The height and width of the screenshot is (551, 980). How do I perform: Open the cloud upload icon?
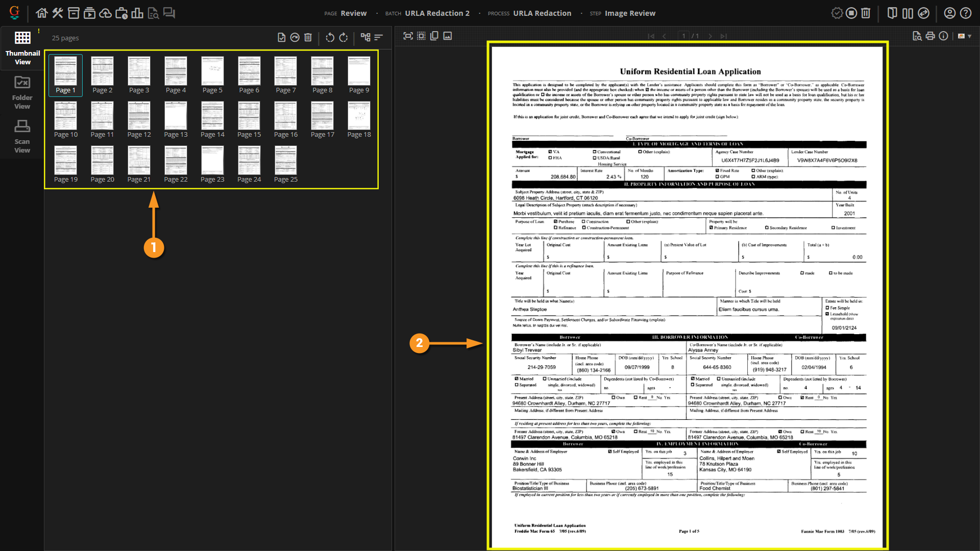pyautogui.click(x=105, y=13)
